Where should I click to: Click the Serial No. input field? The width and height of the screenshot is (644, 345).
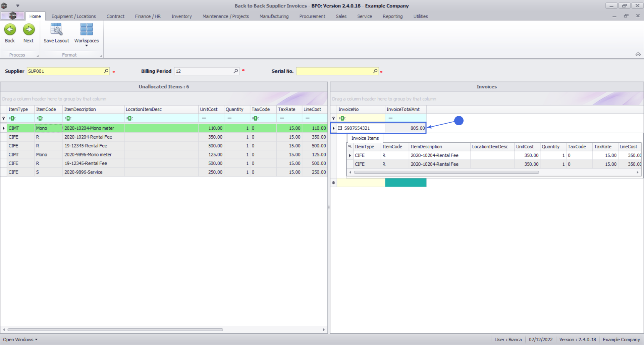pos(334,71)
